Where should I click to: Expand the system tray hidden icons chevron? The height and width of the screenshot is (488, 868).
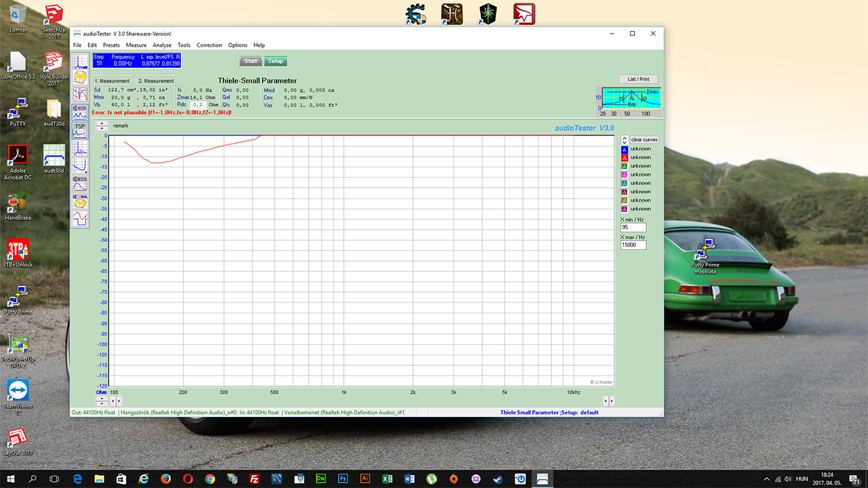coord(767,479)
